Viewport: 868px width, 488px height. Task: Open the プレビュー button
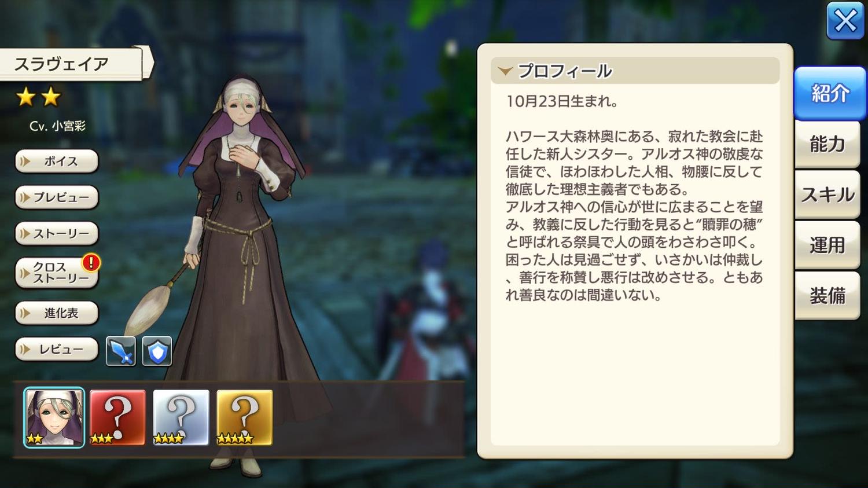(x=57, y=197)
